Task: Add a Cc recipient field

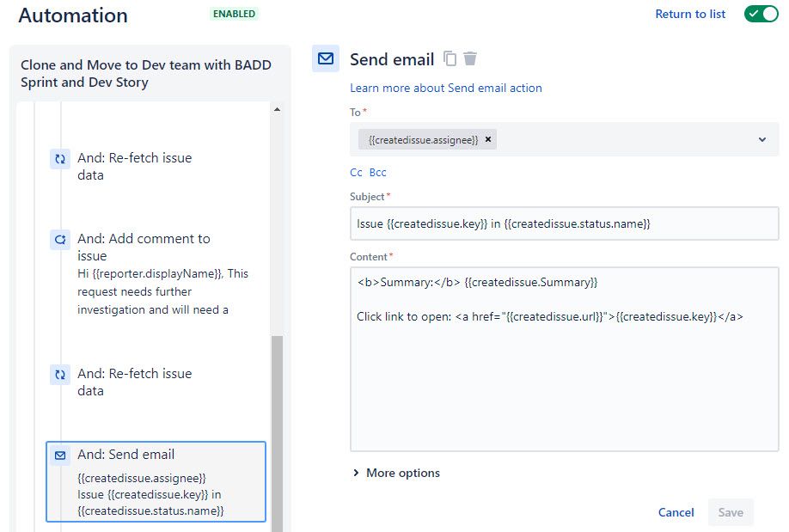Action: 356,172
